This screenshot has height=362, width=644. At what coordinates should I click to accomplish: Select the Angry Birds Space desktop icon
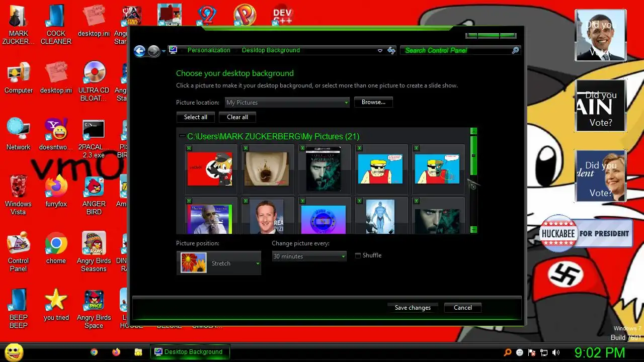click(94, 309)
